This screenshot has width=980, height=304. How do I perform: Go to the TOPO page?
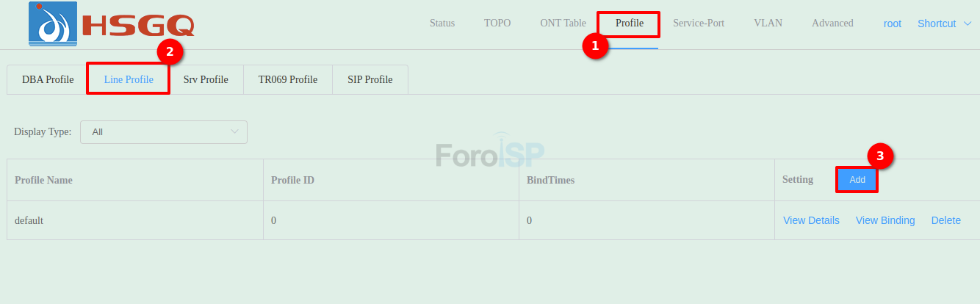[497, 23]
